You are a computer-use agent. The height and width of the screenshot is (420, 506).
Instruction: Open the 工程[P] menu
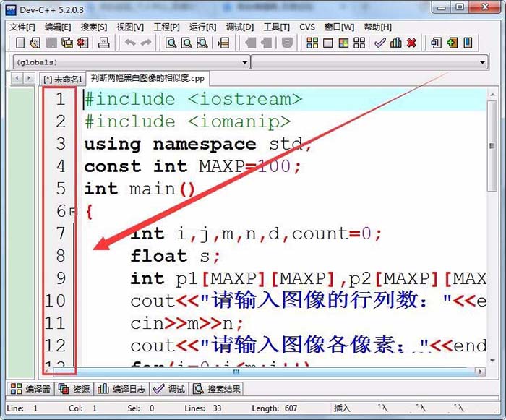click(x=166, y=27)
